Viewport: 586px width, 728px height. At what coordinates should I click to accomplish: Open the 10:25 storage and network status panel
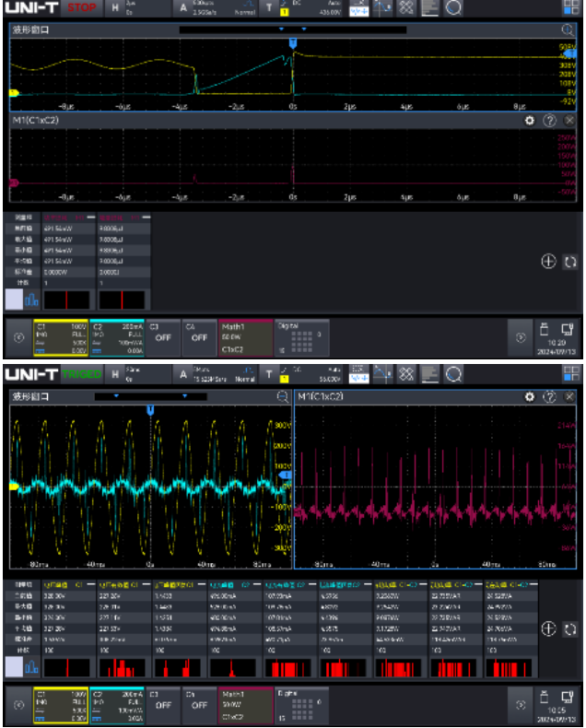click(x=555, y=705)
